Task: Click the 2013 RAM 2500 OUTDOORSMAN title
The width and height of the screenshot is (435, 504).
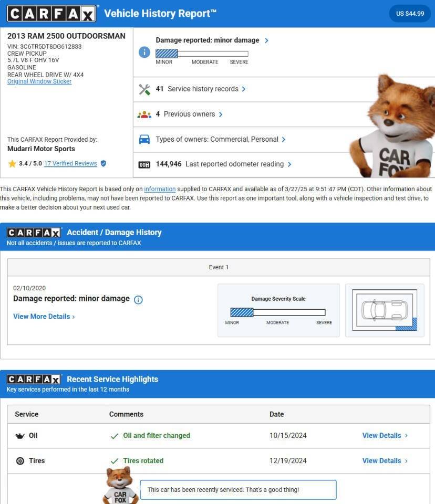Action: [66, 36]
